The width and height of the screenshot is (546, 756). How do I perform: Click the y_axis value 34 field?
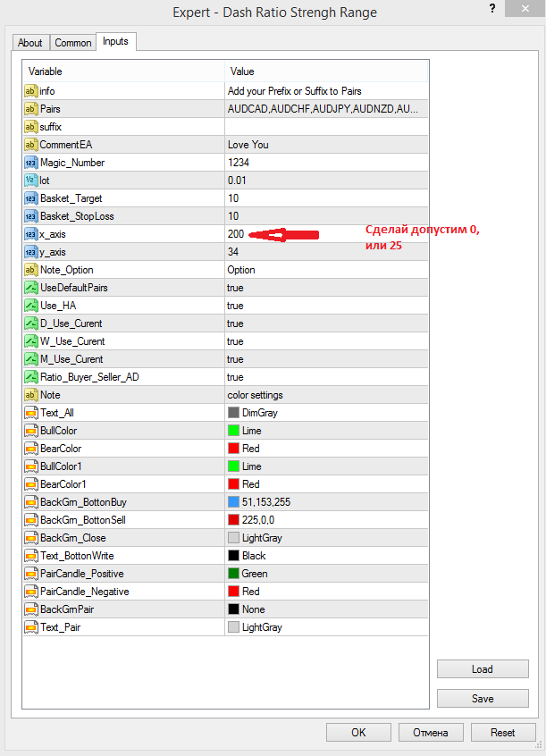tap(326, 252)
